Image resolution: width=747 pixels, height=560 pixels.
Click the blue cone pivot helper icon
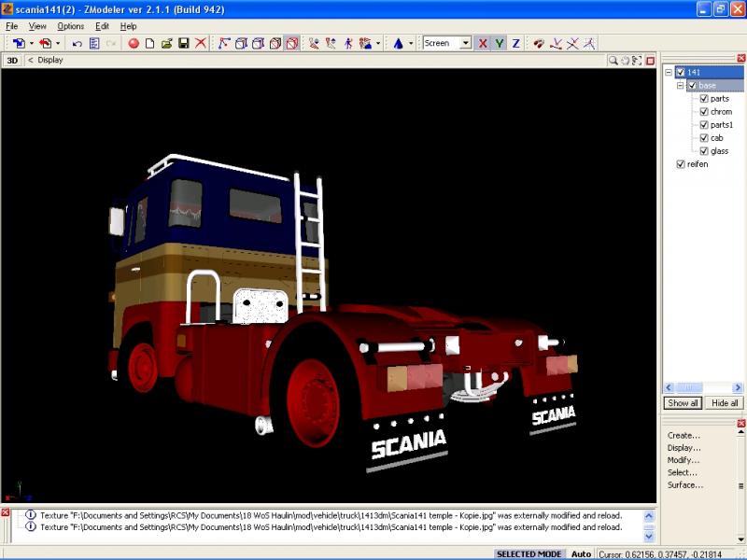click(x=399, y=44)
